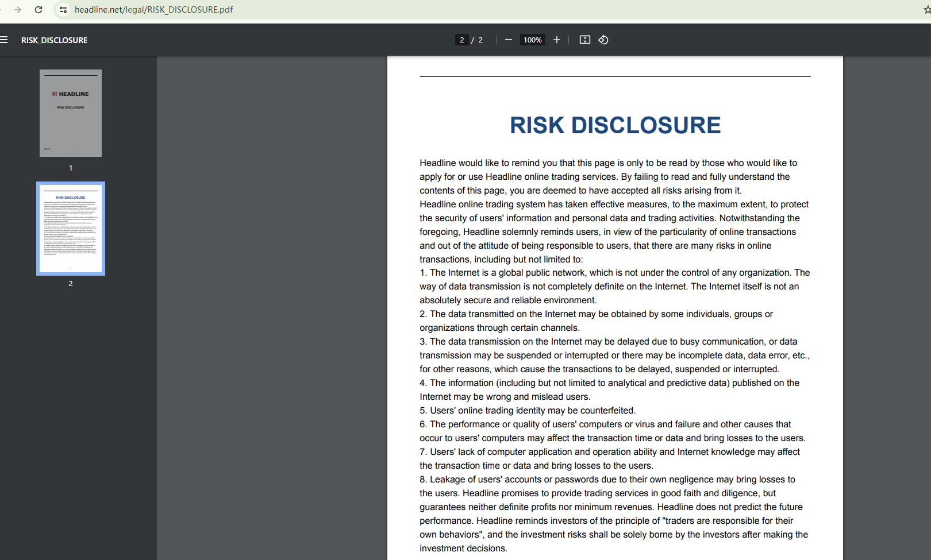Click the final words 'investment decisions.'
This screenshot has height=560, width=931.
coord(463,549)
